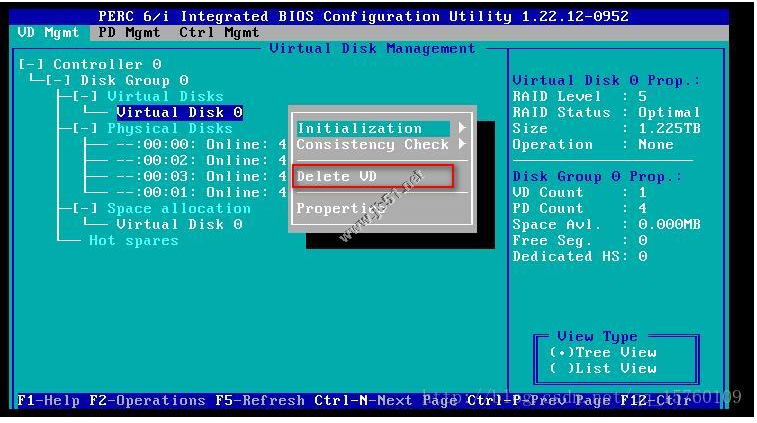Click Ctrl-N-Next Page in the bottom bar

(386, 401)
